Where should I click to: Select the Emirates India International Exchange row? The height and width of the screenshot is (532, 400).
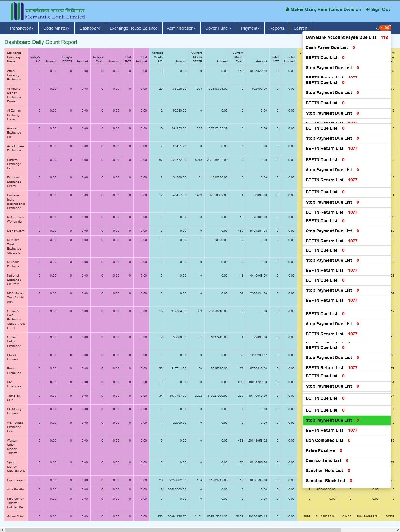coord(16,201)
